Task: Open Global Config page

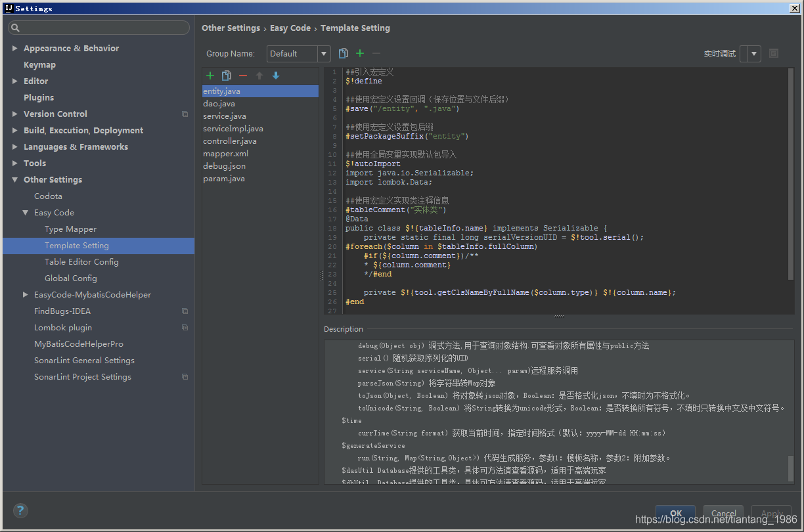Action: click(x=70, y=278)
